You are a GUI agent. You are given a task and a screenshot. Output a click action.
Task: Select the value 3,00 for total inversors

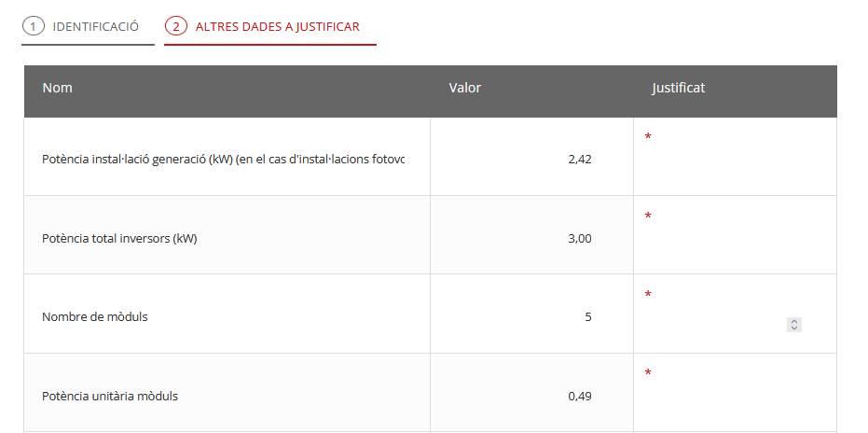[580, 239]
